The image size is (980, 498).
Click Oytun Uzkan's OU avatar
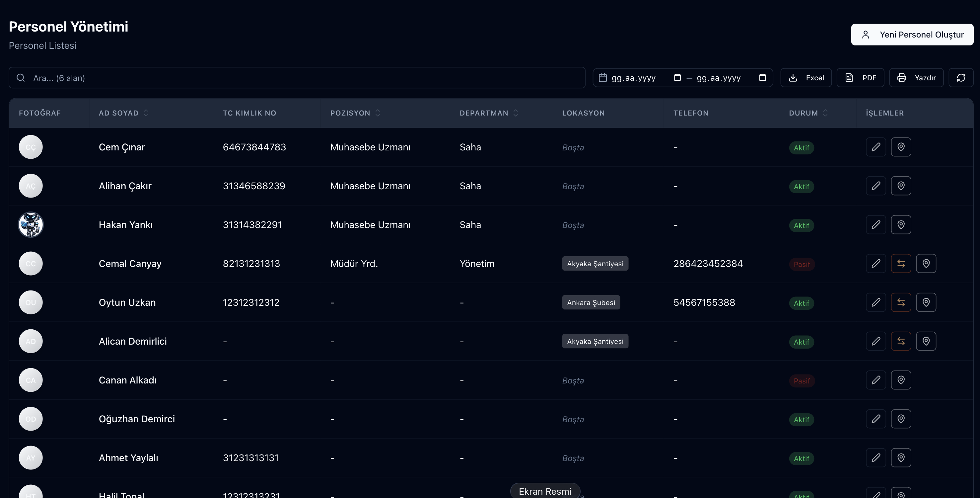click(x=31, y=302)
